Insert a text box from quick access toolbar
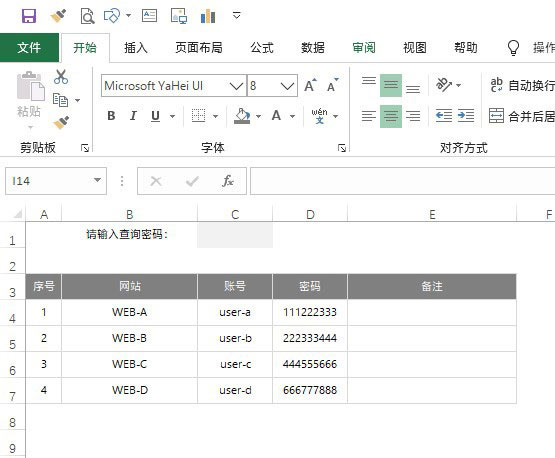Image resolution: width=555 pixels, height=458 pixels. tap(149, 16)
